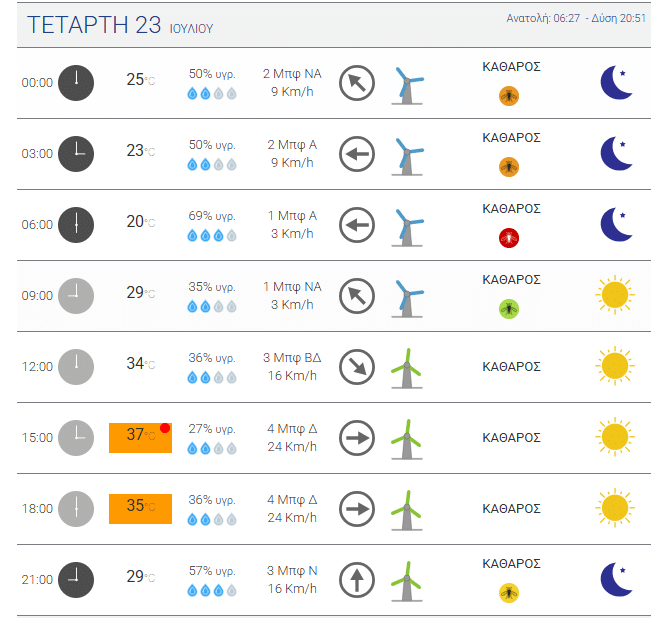657x618 pixels.
Task: Click the sunrise and sunset times text
Action: click(x=576, y=18)
